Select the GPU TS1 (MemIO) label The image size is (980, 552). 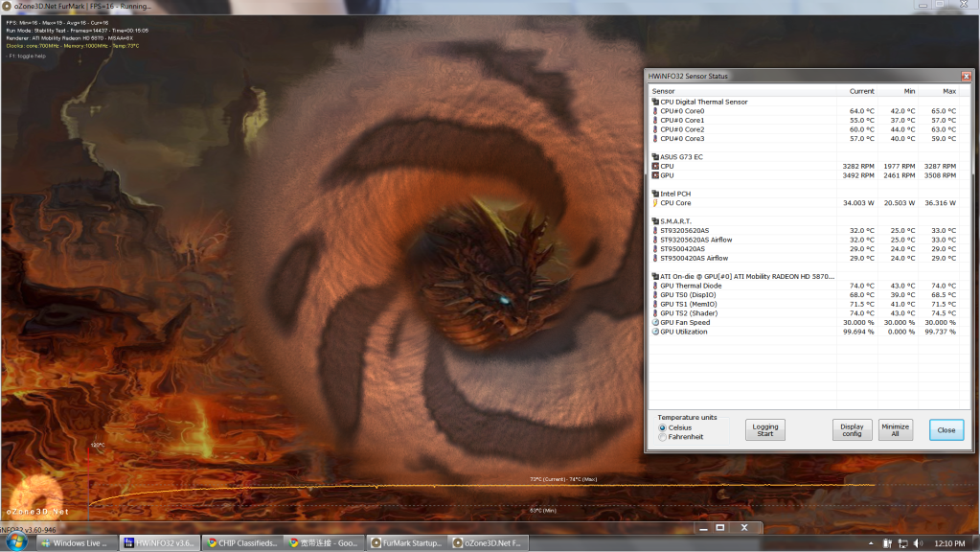coord(689,305)
